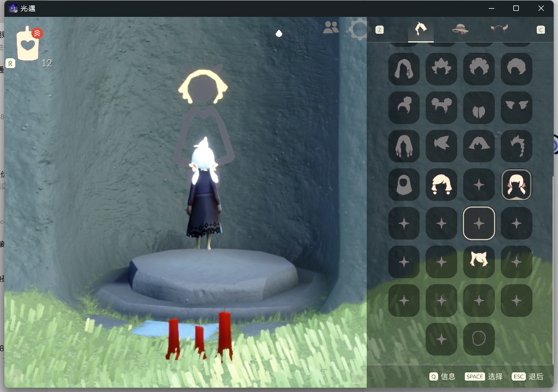
Task: Select the single top bun hairstyle
Action: point(404,107)
